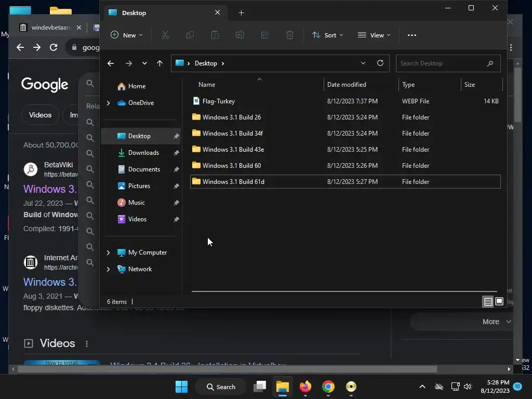This screenshot has height=399, width=532.
Task: Close the Desktop tab in File Explorer
Action: (218, 12)
